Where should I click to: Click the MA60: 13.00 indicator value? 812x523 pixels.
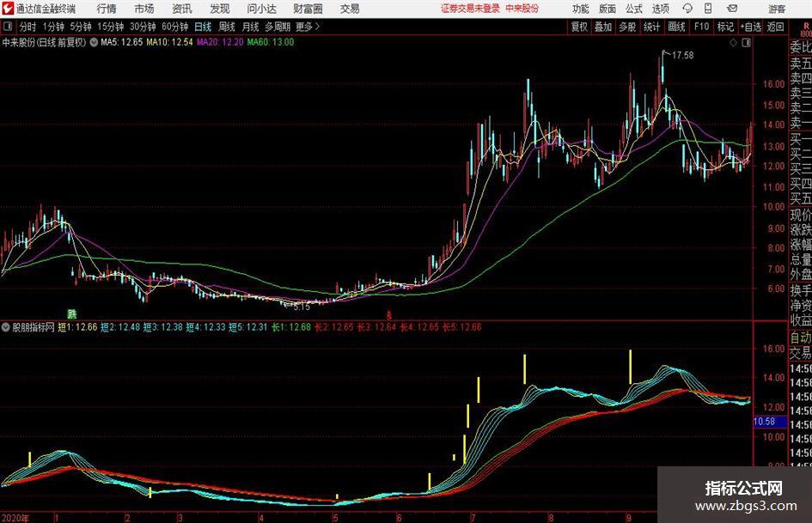tap(271, 42)
